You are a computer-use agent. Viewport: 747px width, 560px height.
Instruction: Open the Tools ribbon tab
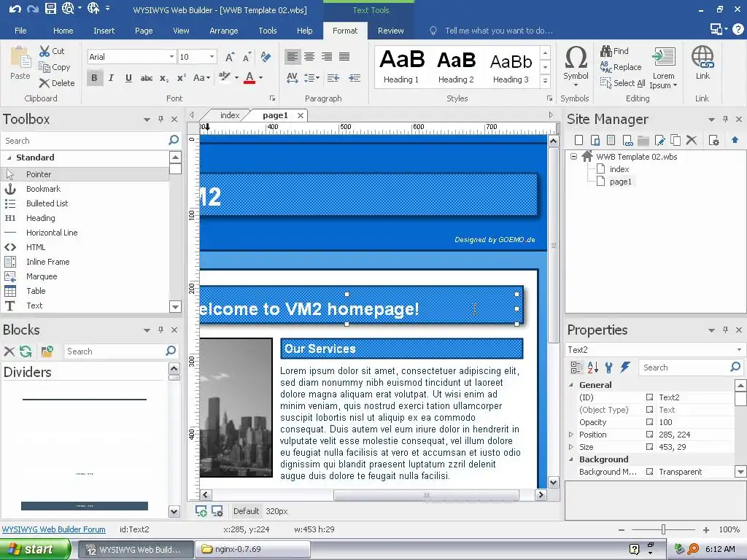coord(267,31)
